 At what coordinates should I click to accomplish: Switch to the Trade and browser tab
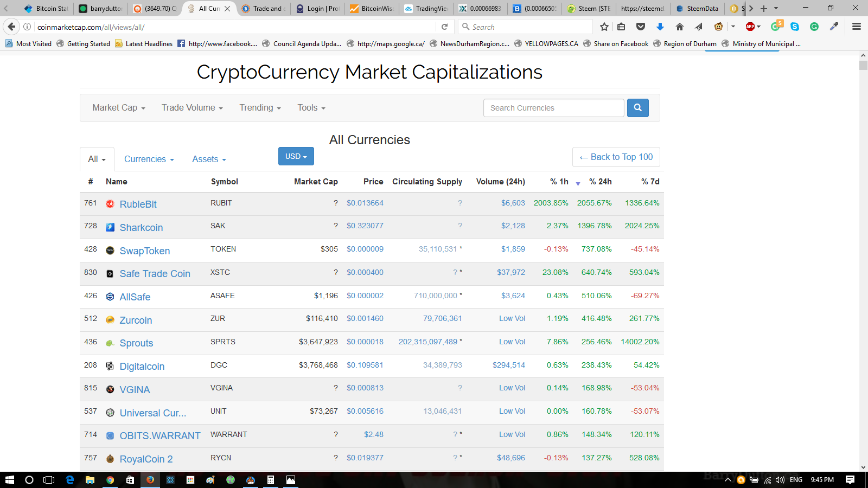[263, 8]
